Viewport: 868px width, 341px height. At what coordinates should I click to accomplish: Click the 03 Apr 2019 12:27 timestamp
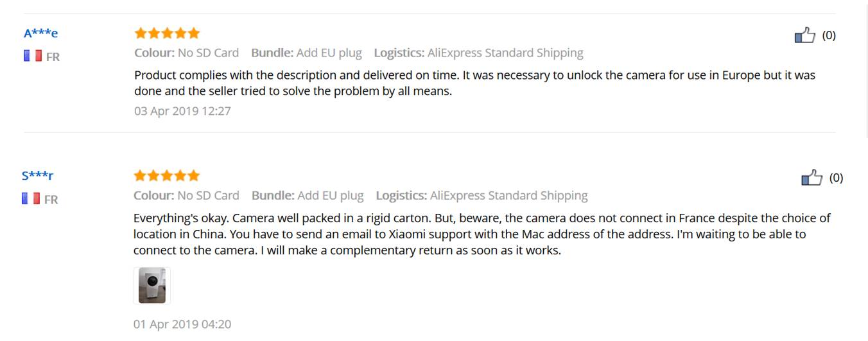tap(182, 110)
